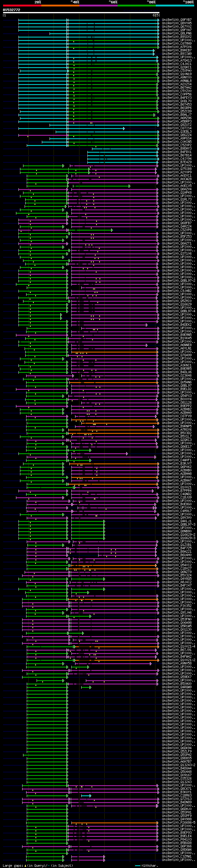Select hit UniRef100_Q3T106

pos(177,254)
